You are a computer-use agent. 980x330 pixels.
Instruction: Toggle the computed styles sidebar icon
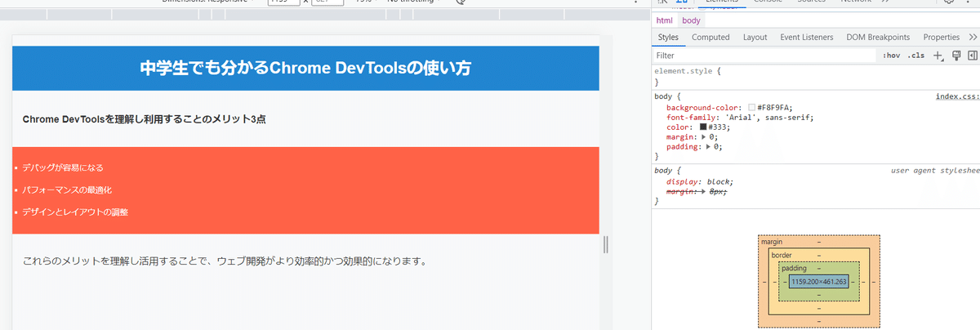pyautogui.click(x=972, y=56)
